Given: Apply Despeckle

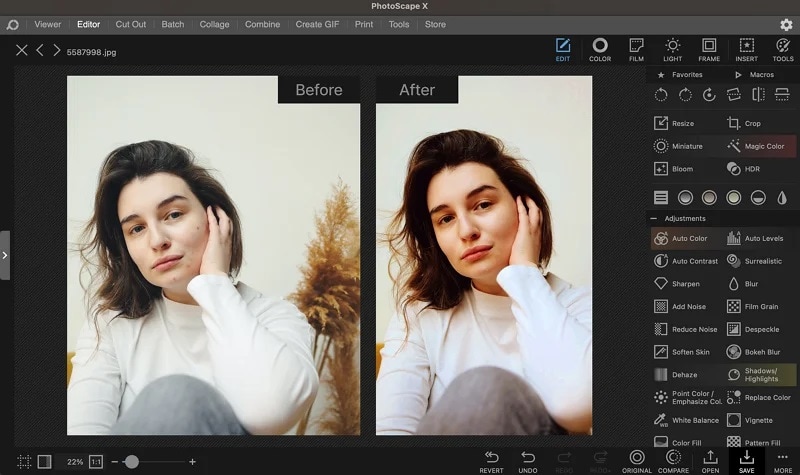Looking at the screenshot, I should point(753,329).
